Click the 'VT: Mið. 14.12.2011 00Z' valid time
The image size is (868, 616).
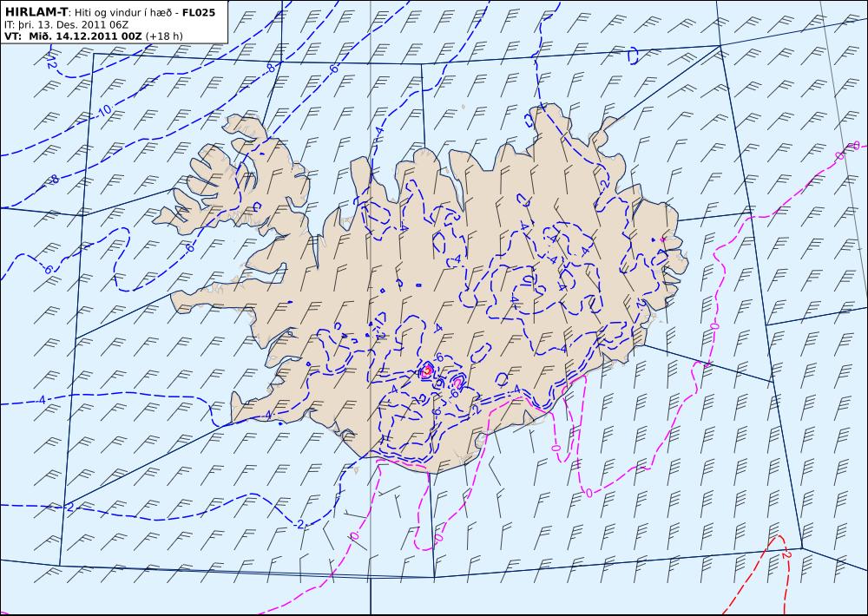coord(74,36)
